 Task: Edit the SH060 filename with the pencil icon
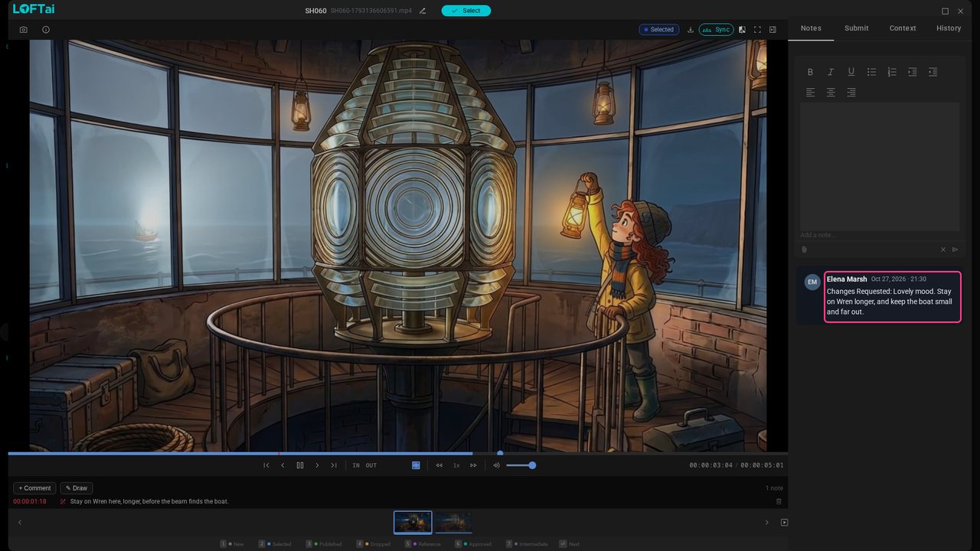pyautogui.click(x=423, y=11)
